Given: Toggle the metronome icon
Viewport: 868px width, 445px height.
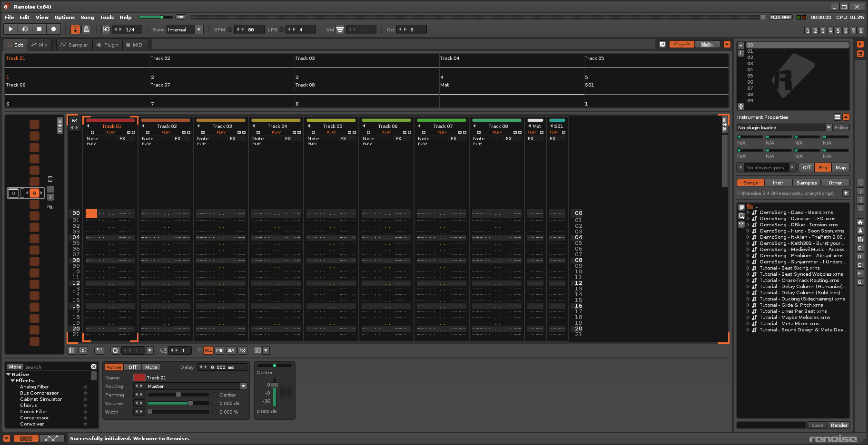Looking at the screenshot, I should [x=86, y=29].
